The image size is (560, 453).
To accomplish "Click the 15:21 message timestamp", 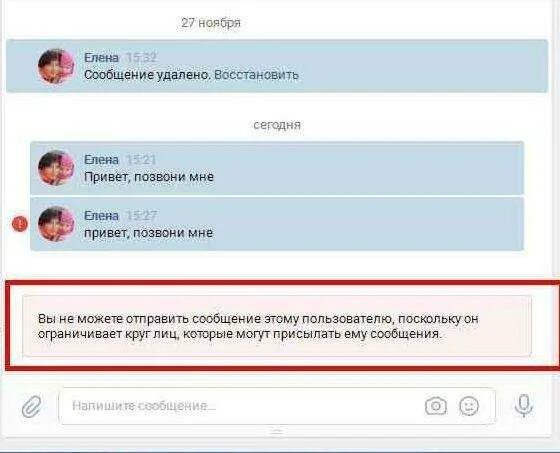I will click(x=141, y=159).
